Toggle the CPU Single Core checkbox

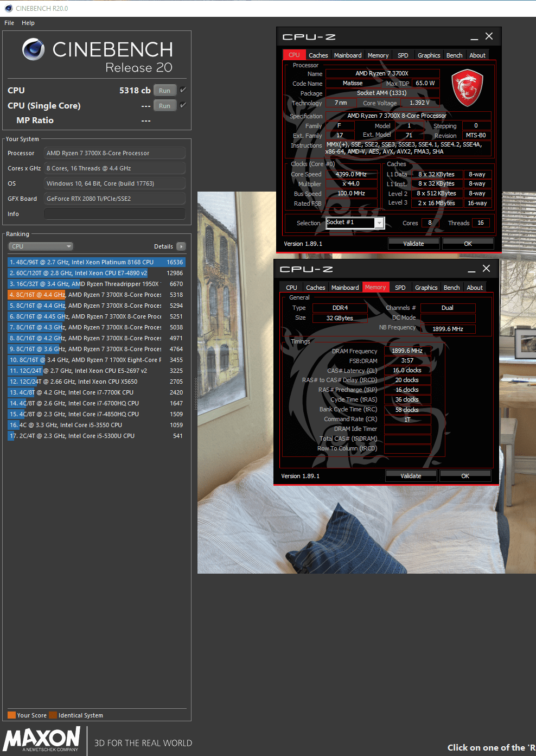pos(183,105)
